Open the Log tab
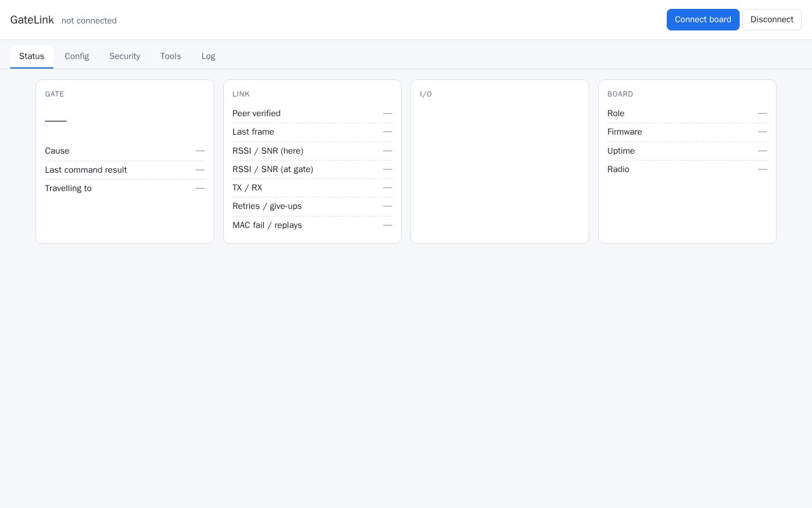The image size is (812, 508). (x=208, y=57)
